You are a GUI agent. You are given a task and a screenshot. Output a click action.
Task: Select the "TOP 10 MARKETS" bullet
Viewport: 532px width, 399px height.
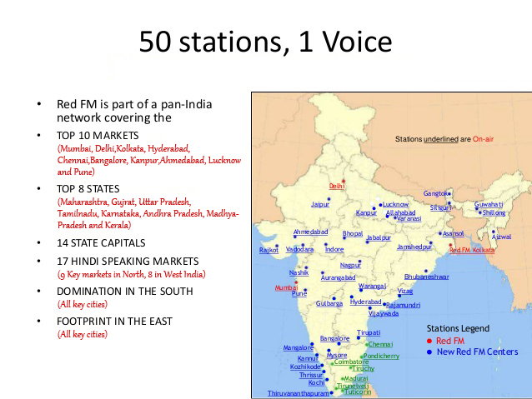[98, 136]
